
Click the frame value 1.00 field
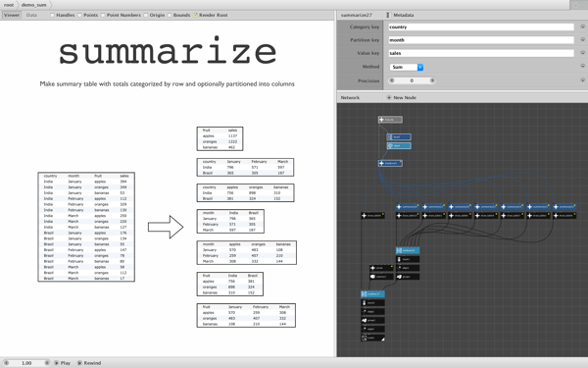pos(26,363)
